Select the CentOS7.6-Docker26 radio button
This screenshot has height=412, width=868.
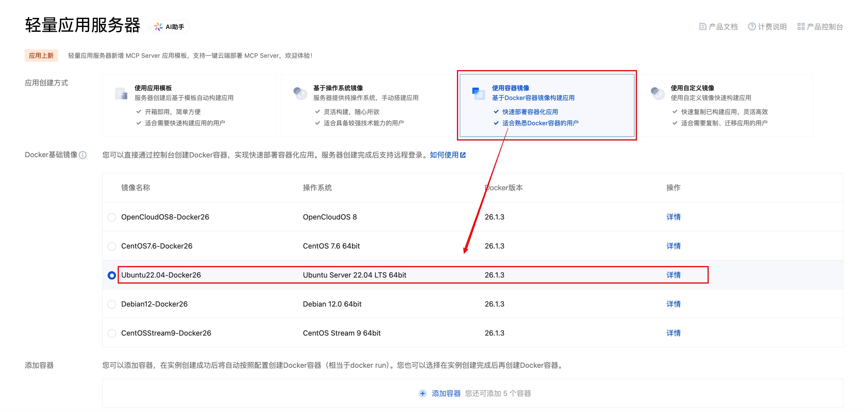(112, 246)
